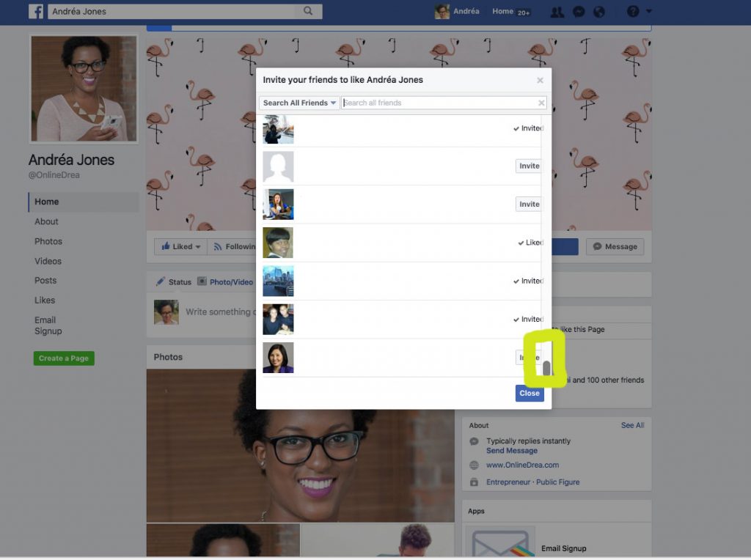Click Close on the invite dialog
The height and width of the screenshot is (560, 751).
coord(529,393)
